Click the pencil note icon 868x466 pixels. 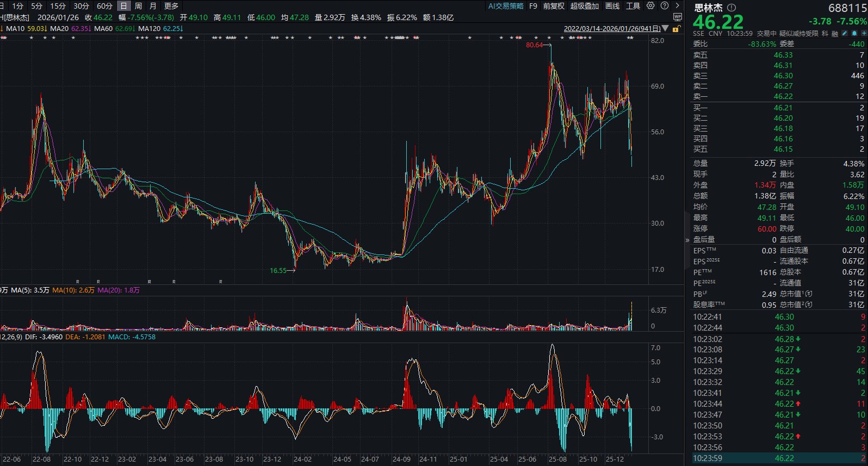click(x=845, y=34)
